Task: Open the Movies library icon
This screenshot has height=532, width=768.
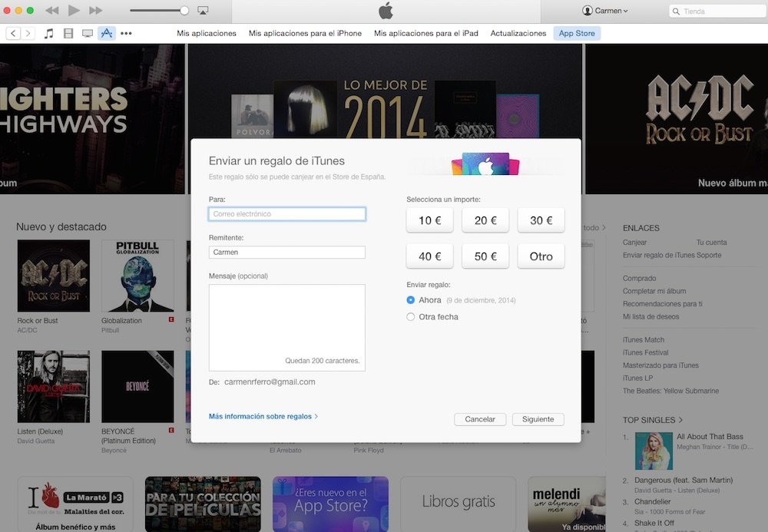Action: [68, 33]
